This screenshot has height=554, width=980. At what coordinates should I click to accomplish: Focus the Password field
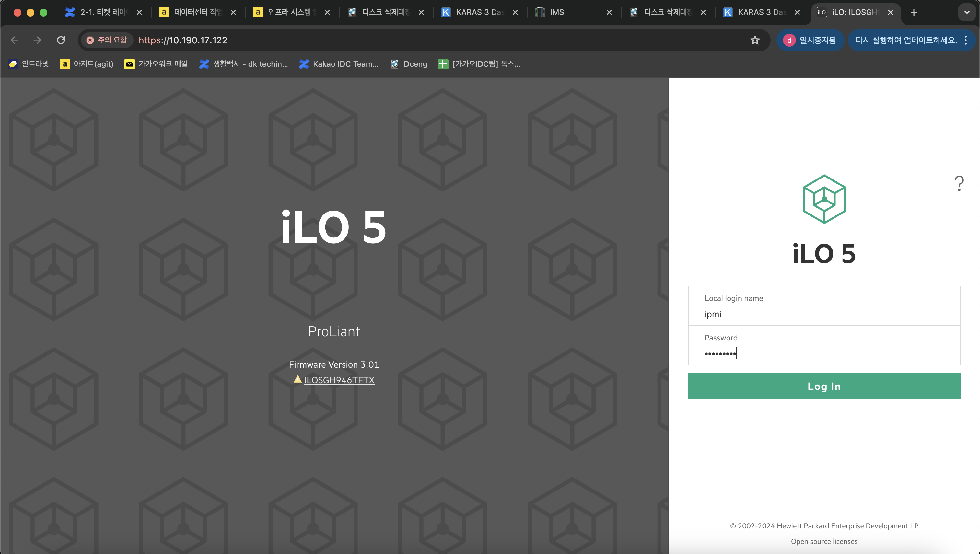824,345
